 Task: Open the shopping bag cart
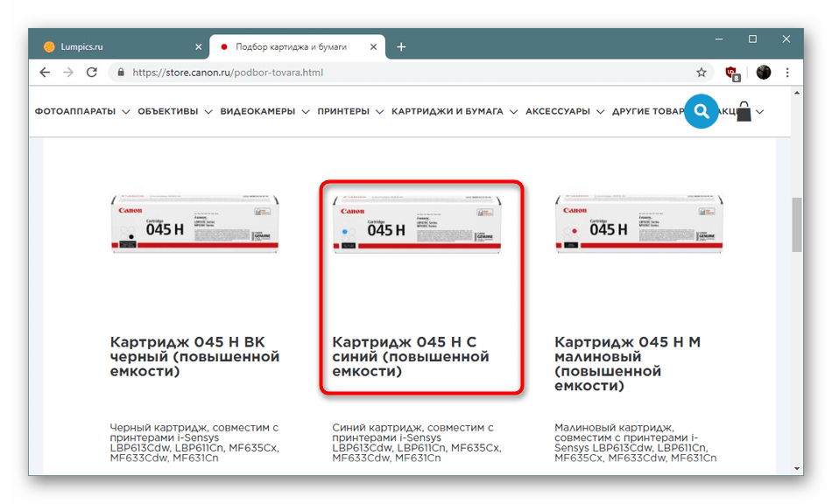tap(744, 112)
